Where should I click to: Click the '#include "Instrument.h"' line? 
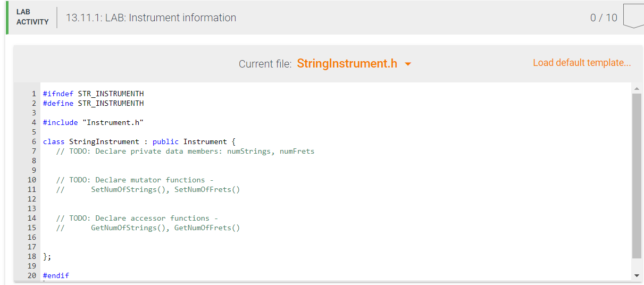tap(93, 122)
